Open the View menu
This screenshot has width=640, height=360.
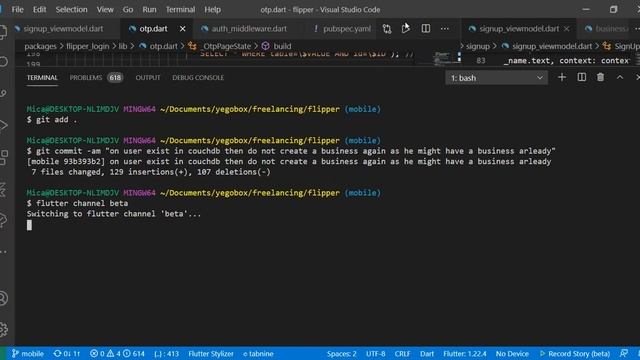(x=105, y=9)
